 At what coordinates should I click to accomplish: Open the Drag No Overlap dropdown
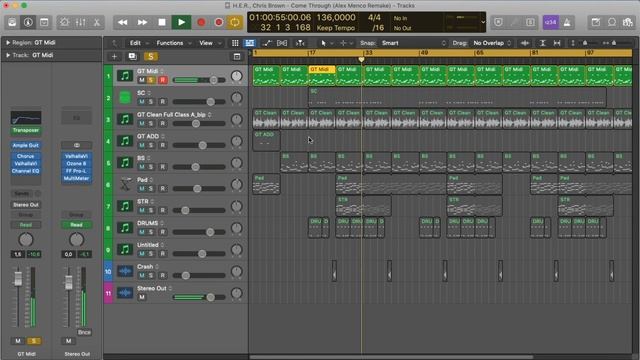492,43
